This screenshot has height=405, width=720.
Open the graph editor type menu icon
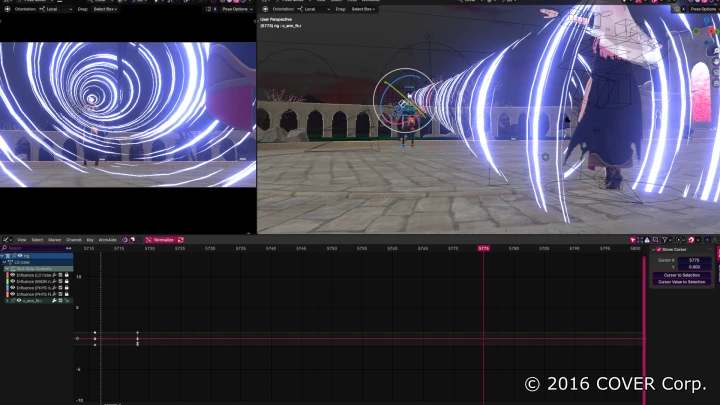(x=7, y=240)
